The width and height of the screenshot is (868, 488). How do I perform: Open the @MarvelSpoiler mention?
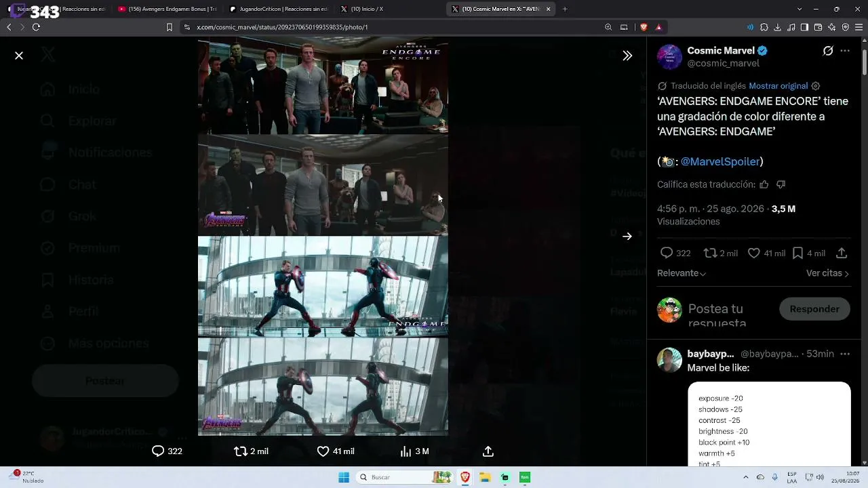[x=720, y=161]
